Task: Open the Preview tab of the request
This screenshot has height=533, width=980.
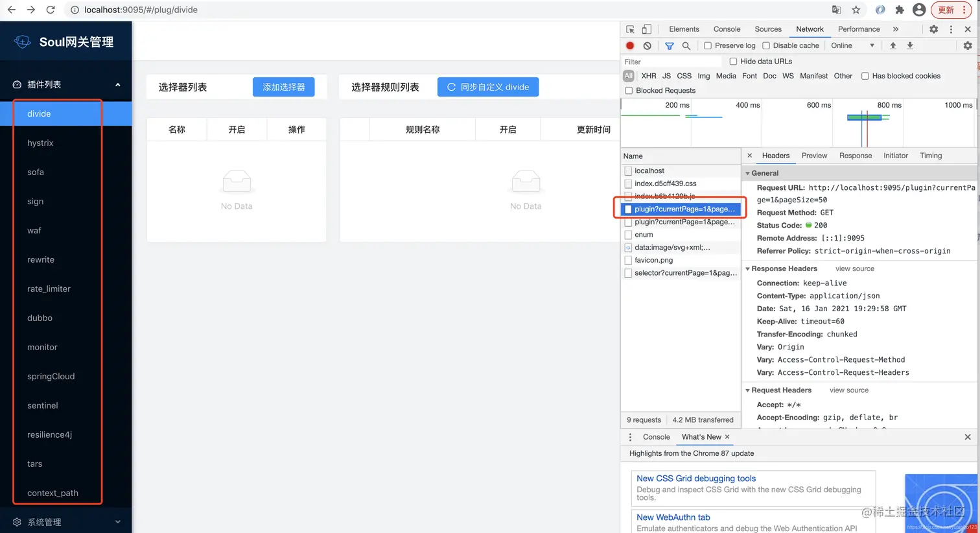Action: click(814, 156)
